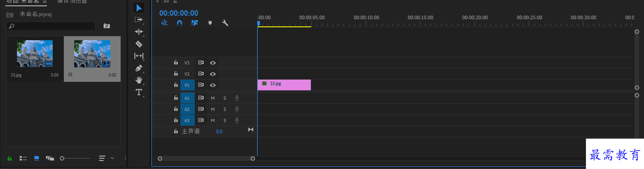Solo track A2
Viewport: 644px width, 169px height.
coord(225,109)
